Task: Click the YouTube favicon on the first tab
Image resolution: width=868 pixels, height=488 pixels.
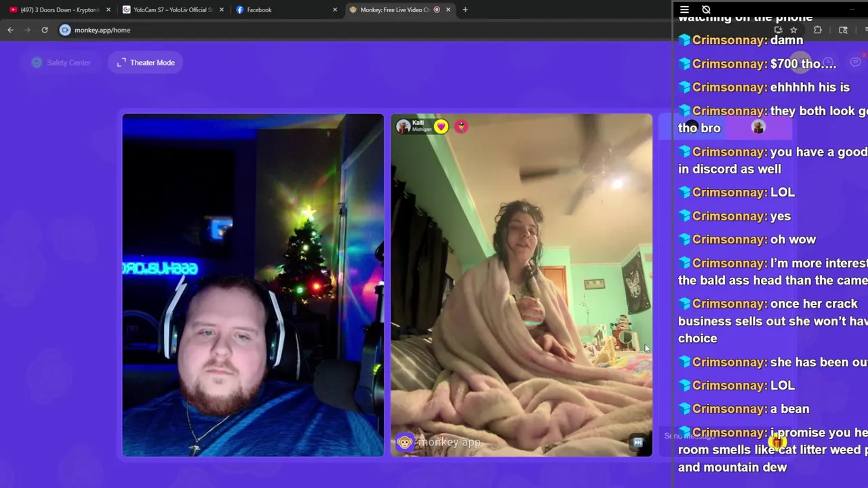Action: tap(13, 9)
